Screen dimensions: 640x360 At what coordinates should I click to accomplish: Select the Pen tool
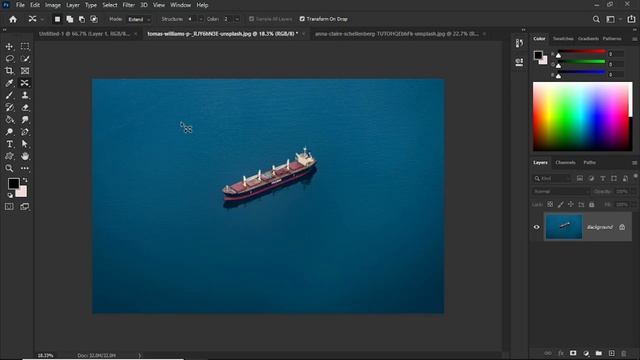(x=25, y=132)
